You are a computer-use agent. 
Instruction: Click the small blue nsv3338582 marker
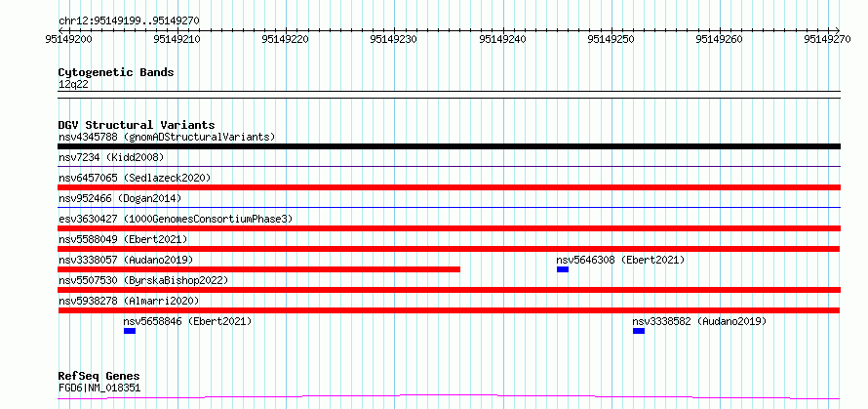pos(639,331)
